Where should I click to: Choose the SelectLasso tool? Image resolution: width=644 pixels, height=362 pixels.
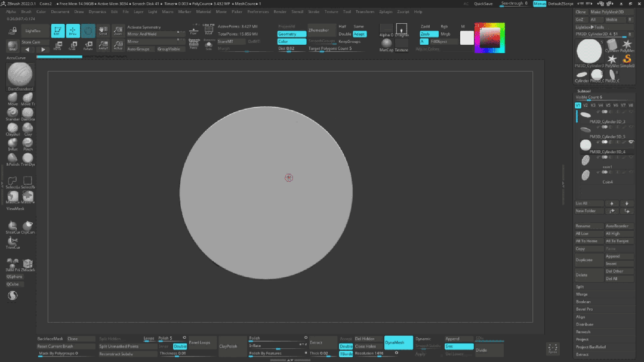(x=13, y=182)
